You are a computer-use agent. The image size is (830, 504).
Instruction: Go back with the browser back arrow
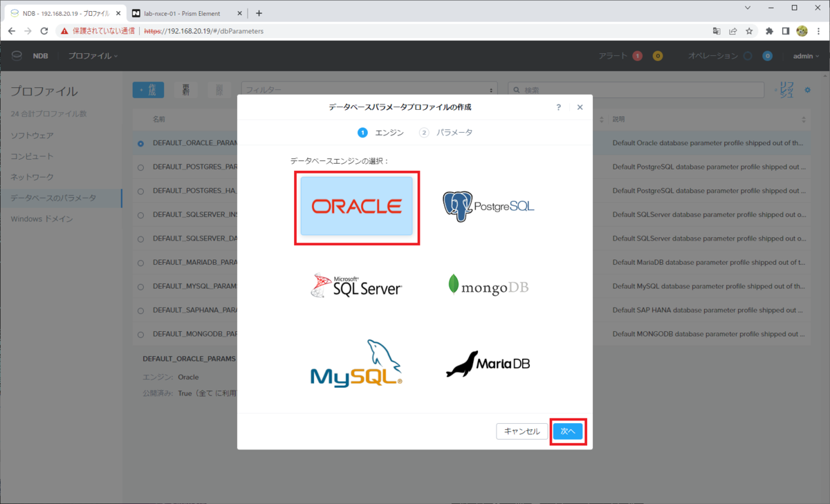click(x=11, y=31)
